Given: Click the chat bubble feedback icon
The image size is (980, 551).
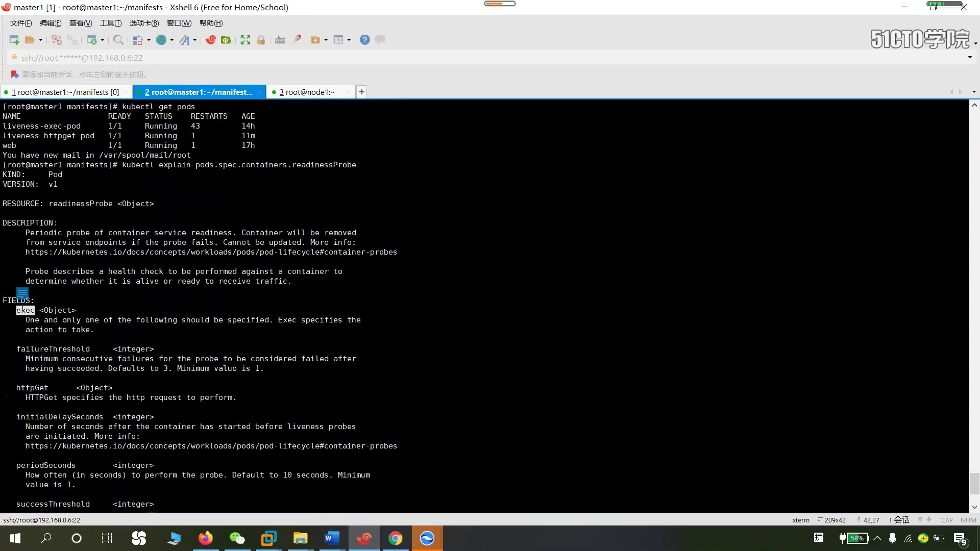Looking at the screenshot, I should 380,40.
